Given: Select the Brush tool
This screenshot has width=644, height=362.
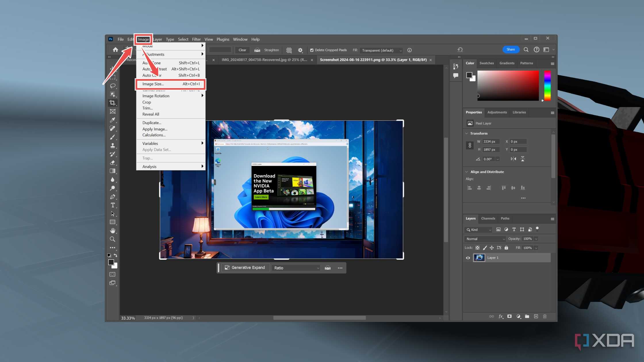Looking at the screenshot, I should pos(112,137).
